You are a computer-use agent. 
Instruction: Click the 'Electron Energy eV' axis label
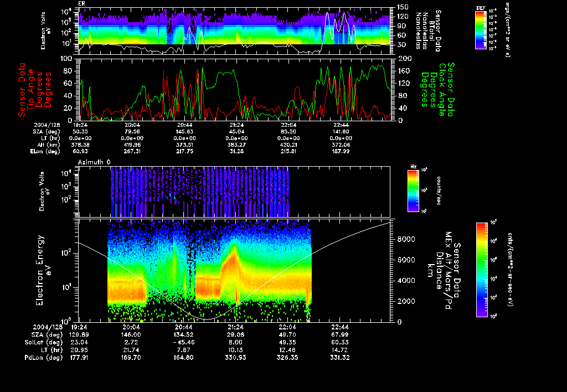43,271
